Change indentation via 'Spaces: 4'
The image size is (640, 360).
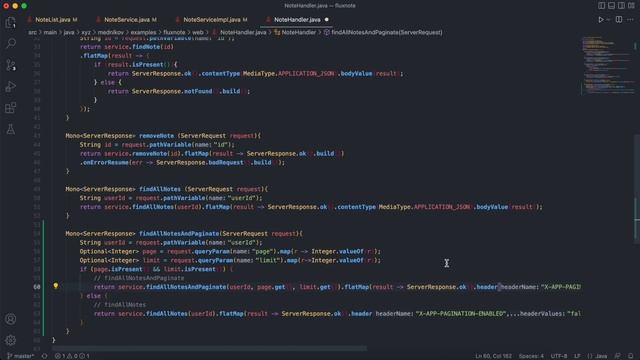pos(531,356)
